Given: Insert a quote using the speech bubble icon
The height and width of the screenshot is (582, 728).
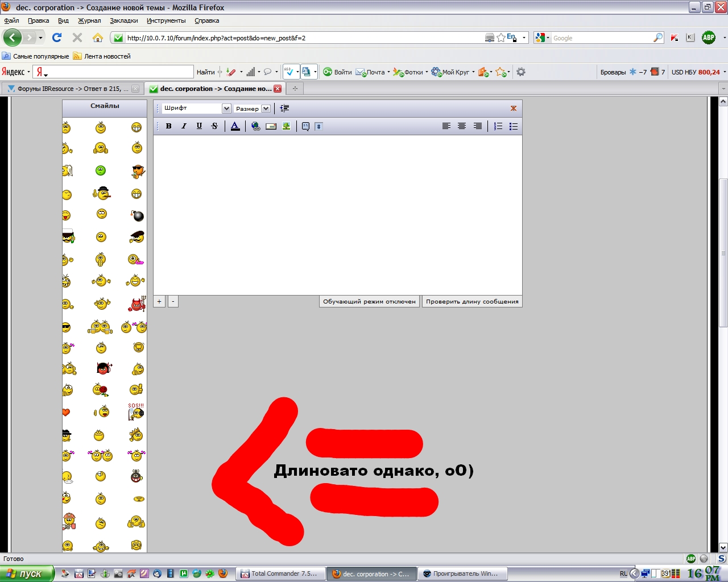Looking at the screenshot, I should pyautogui.click(x=305, y=126).
